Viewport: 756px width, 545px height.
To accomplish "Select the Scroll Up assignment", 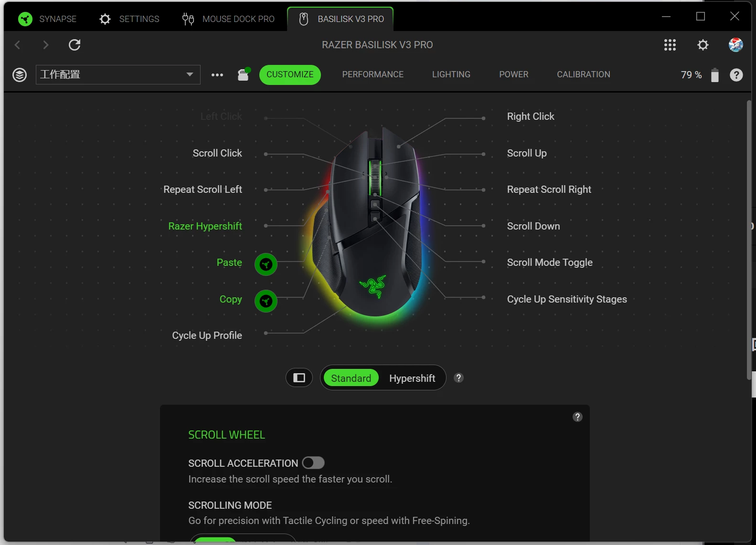I will (527, 153).
